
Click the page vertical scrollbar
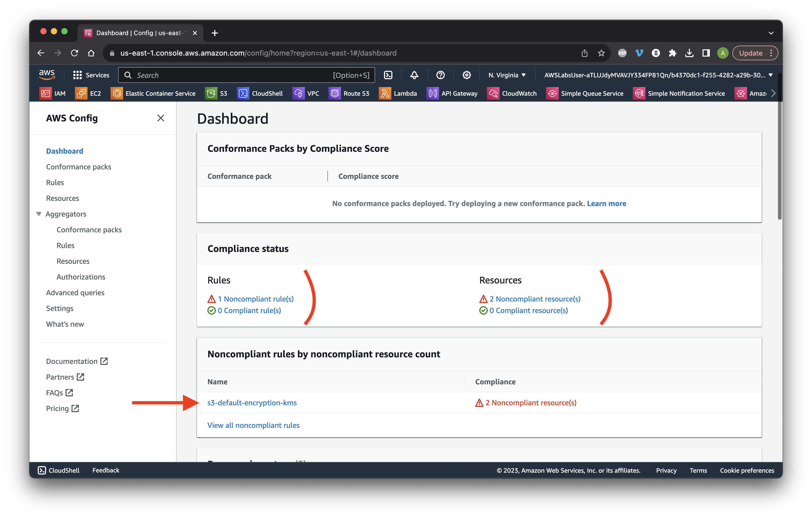[779, 147]
